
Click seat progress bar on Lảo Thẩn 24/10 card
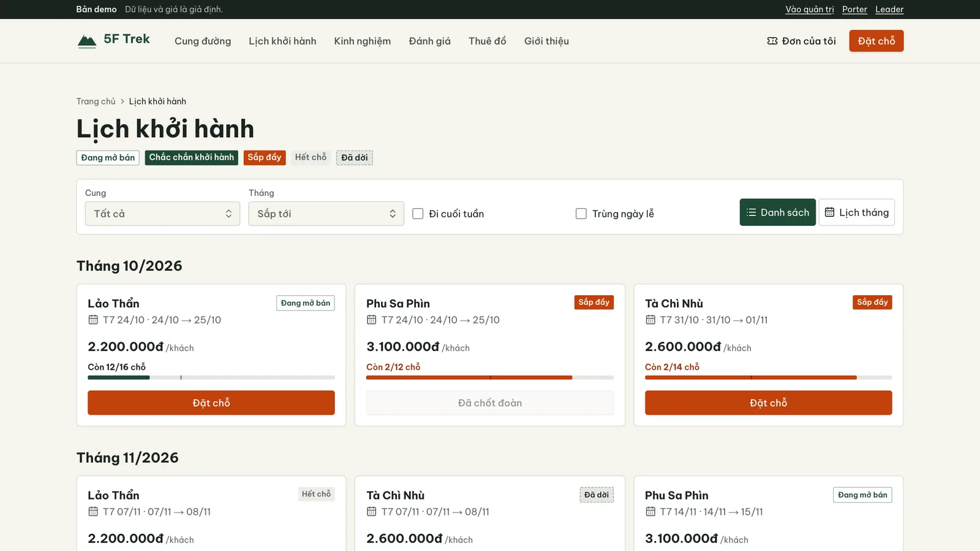211,378
